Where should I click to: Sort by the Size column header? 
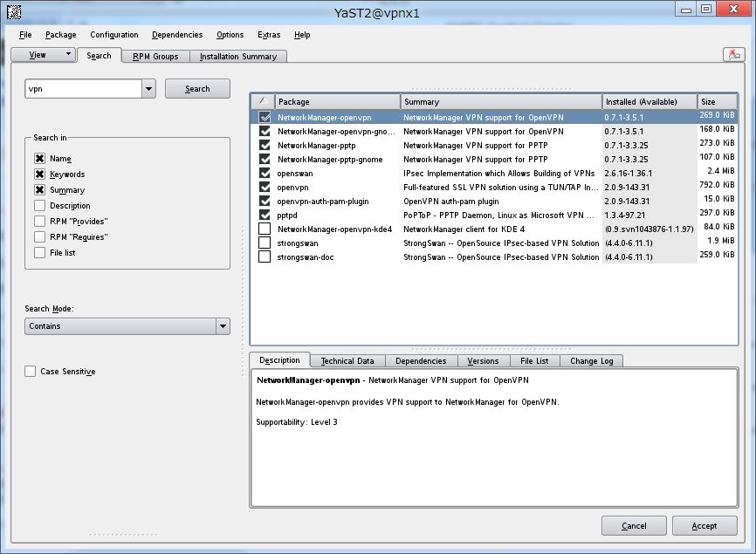pyautogui.click(x=718, y=102)
